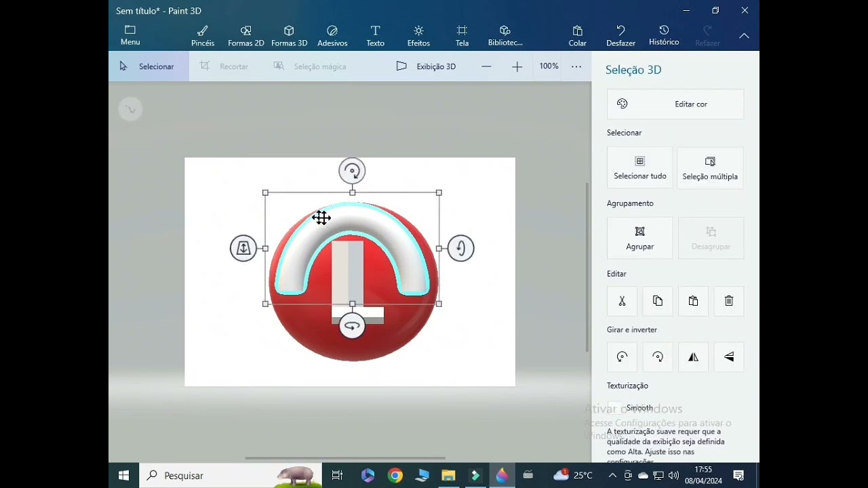Click the X-axis rotation handle below object
The width and height of the screenshot is (868, 488).
point(352,326)
